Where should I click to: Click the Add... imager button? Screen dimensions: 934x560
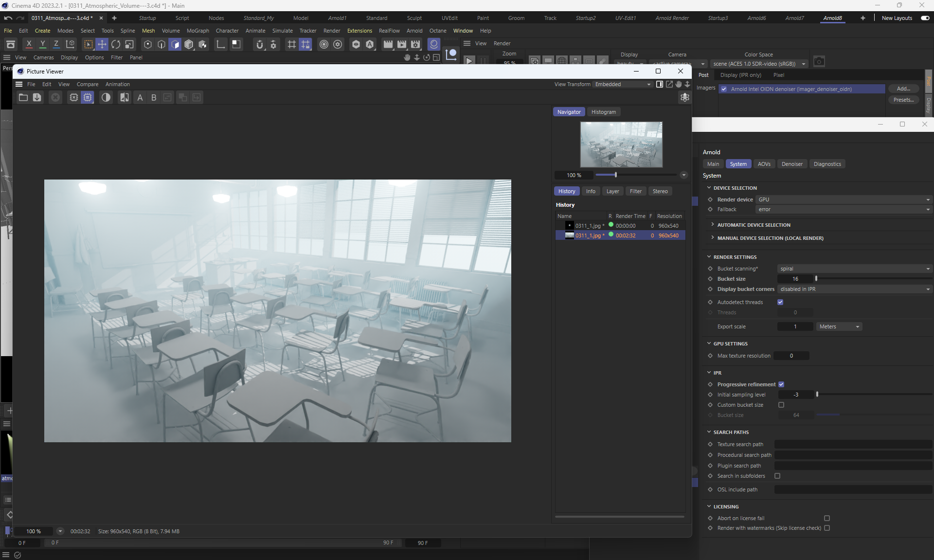pos(903,89)
